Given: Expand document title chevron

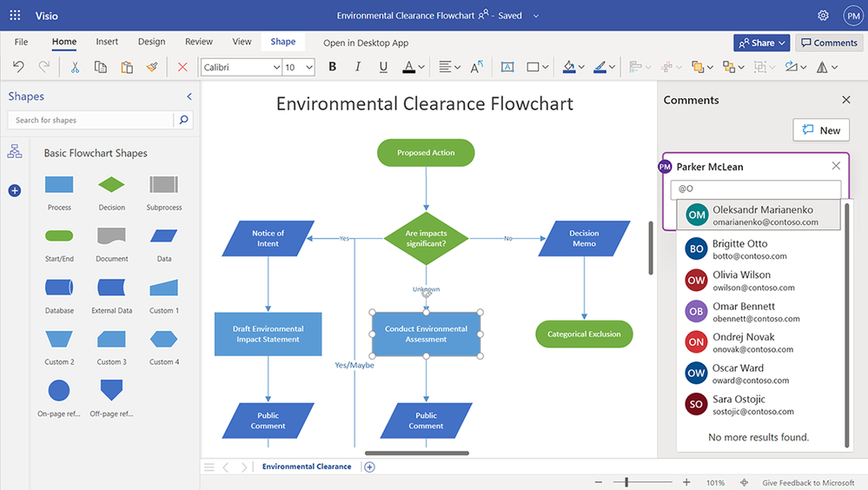Looking at the screenshot, I should [536, 16].
